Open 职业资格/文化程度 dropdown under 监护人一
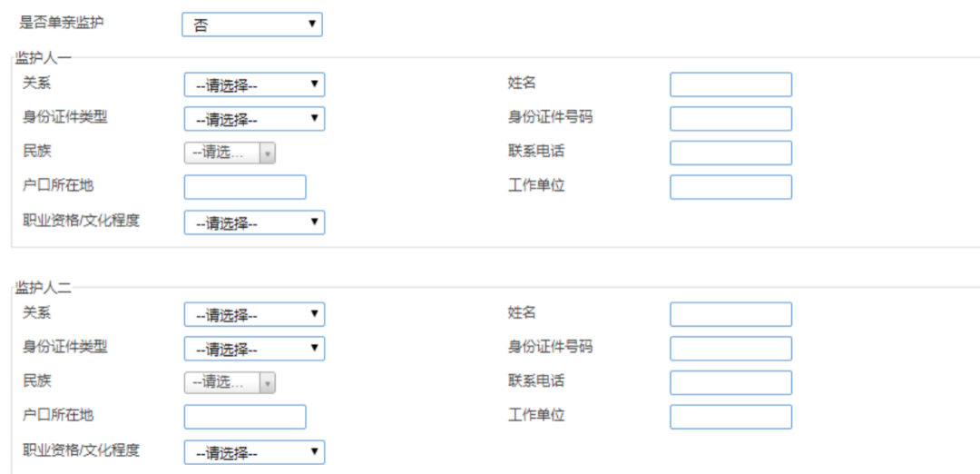The height and width of the screenshot is (474, 980). [x=254, y=222]
